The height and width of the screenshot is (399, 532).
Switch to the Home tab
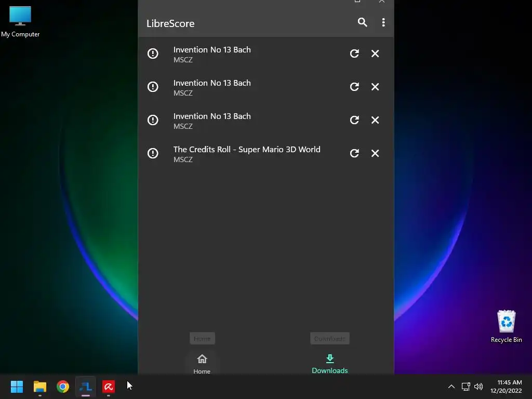[202, 364]
